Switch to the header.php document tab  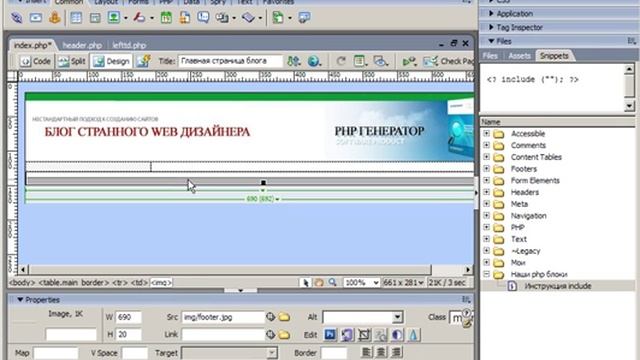point(82,45)
